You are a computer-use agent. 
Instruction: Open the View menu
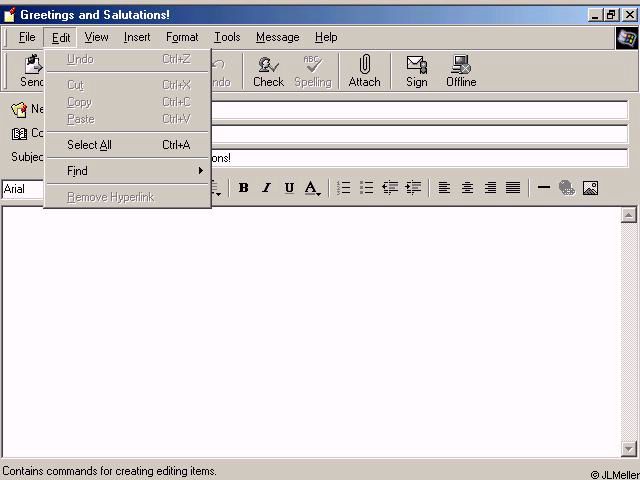[x=96, y=37]
